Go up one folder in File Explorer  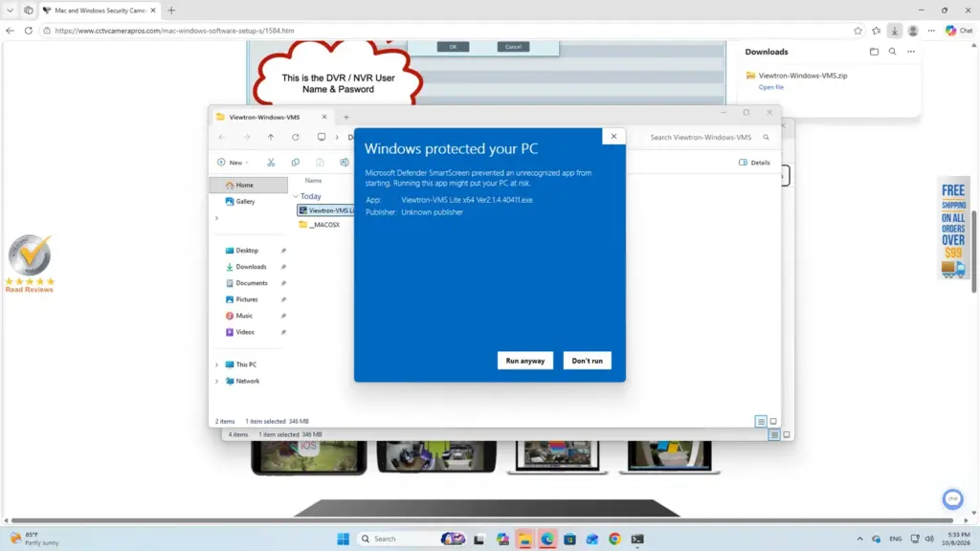tap(271, 137)
